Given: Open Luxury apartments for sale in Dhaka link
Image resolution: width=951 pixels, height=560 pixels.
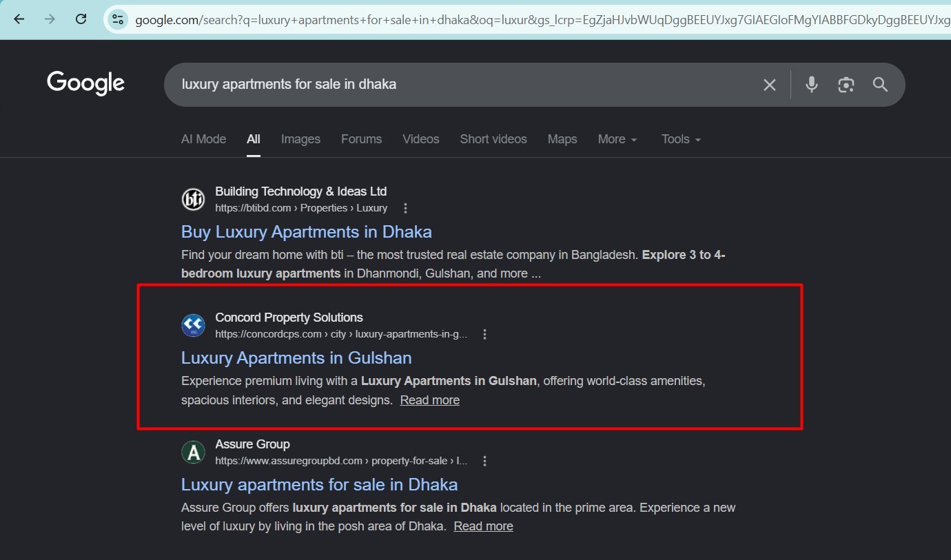Looking at the screenshot, I should click(319, 485).
